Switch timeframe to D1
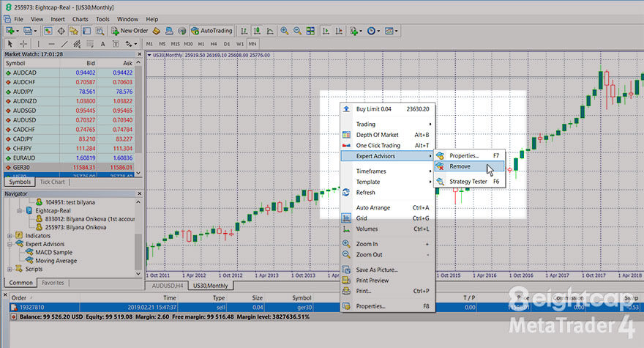 227,44
